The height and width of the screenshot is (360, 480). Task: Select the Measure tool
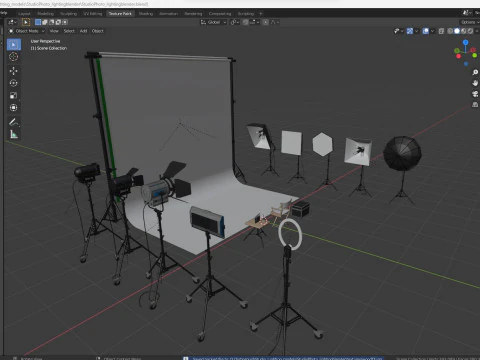pos(14,134)
